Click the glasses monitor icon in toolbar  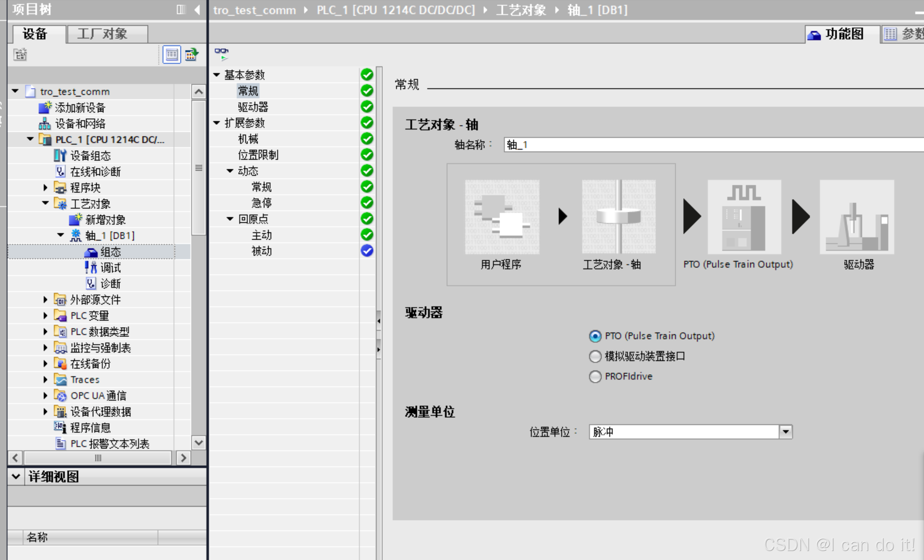point(221,54)
